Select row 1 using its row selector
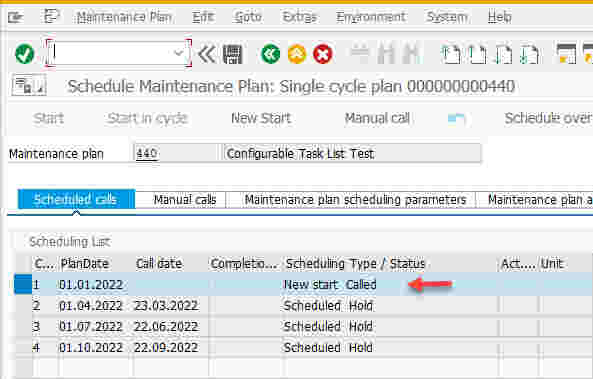This screenshot has width=593, height=379. pyautogui.click(x=23, y=284)
